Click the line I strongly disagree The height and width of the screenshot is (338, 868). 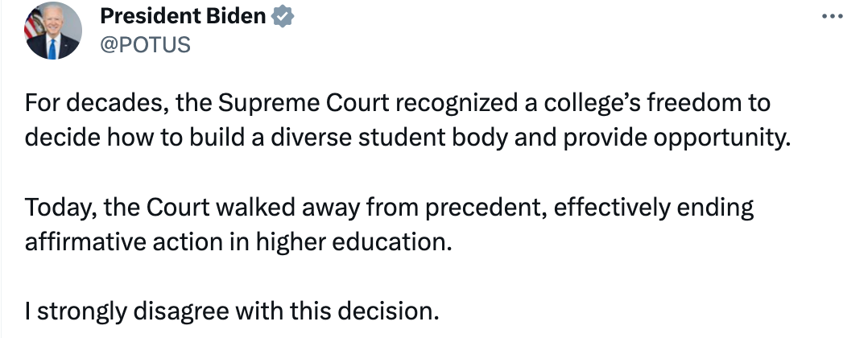(231, 312)
